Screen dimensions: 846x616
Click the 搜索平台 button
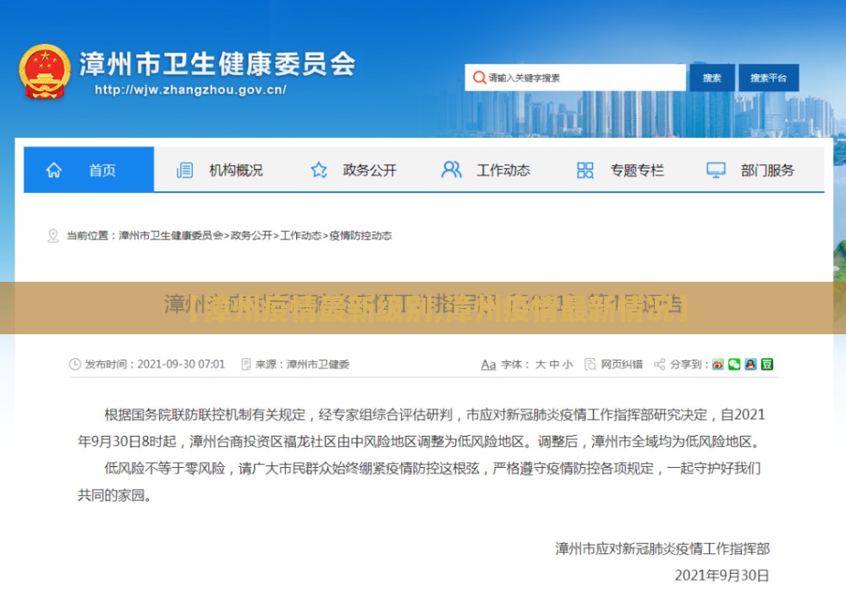click(768, 78)
